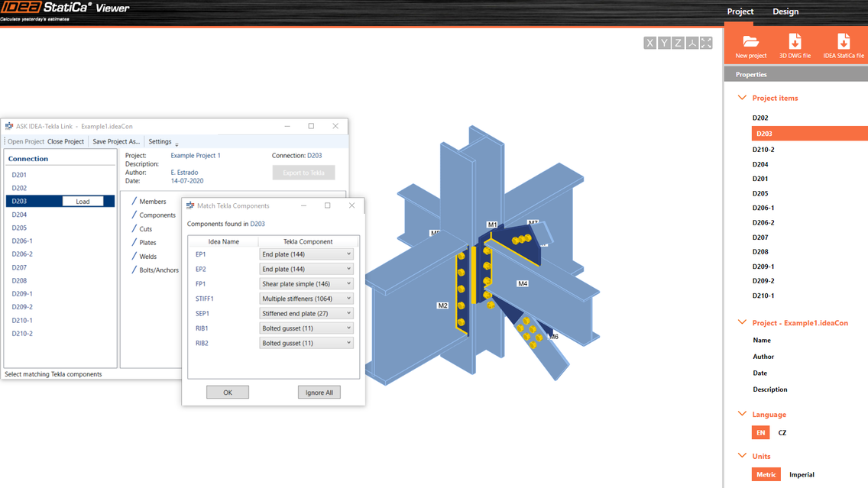Click the M2 member label in 3D view
Image resolution: width=868 pixels, height=488 pixels.
tap(442, 305)
